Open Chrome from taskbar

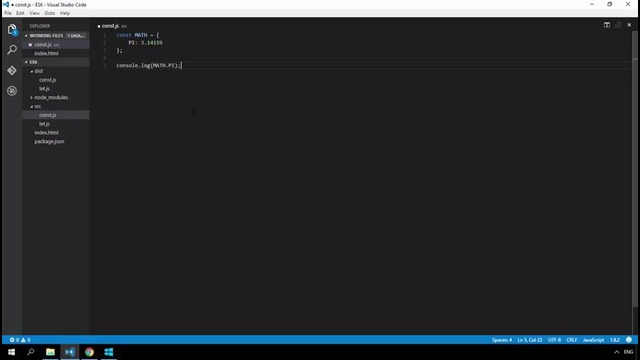(89, 352)
